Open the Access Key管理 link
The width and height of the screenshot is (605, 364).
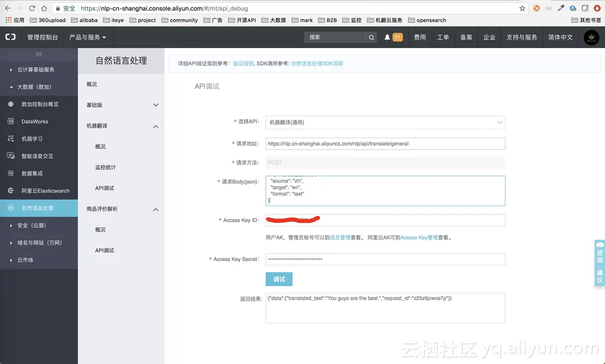[x=419, y=238]
